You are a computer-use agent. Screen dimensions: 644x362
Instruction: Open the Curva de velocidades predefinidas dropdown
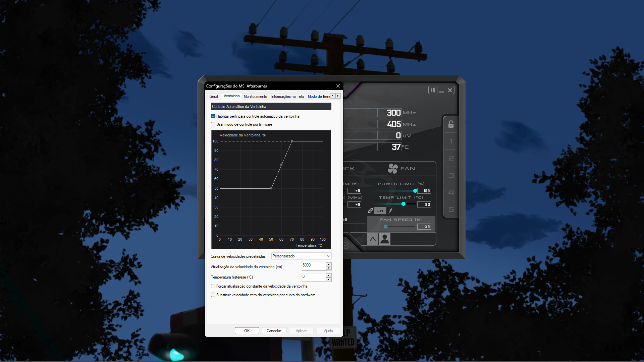301,256
